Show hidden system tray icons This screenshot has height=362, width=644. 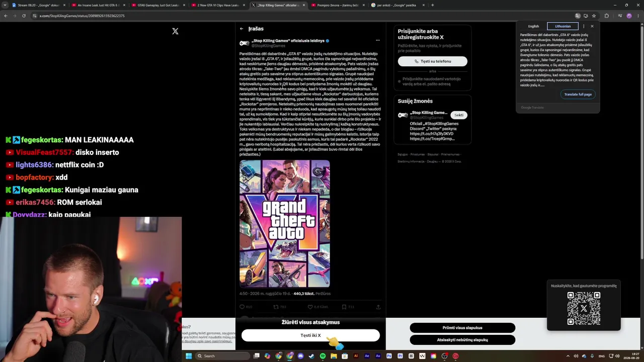(x=568, y=356)
